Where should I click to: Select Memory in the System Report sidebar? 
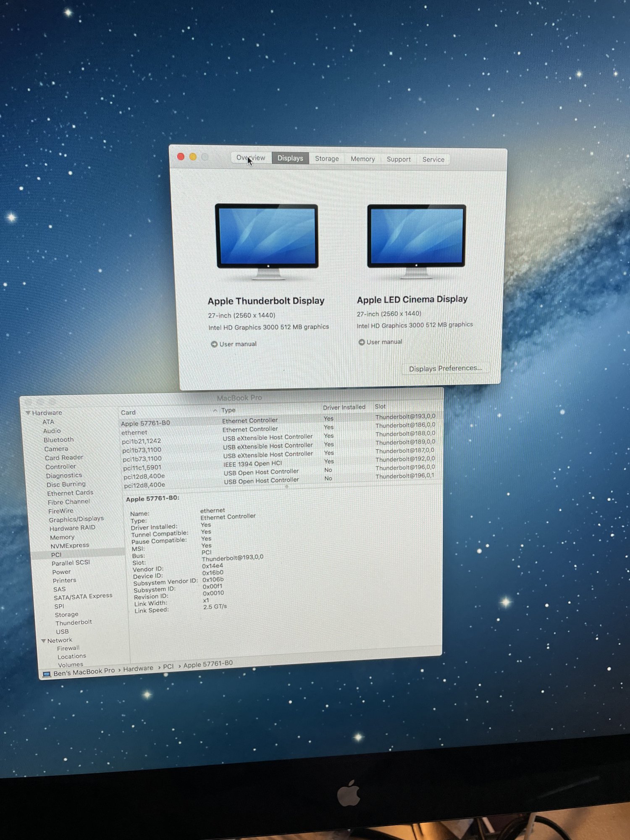tap(62, 537)
